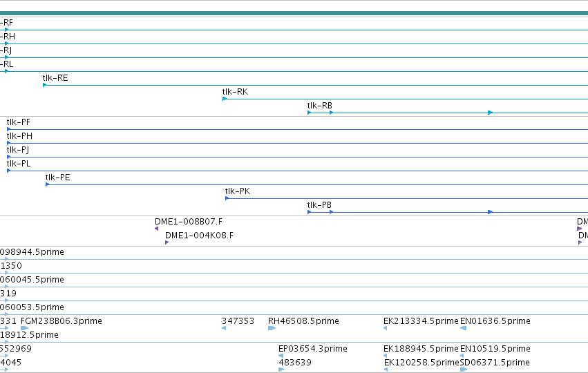
Task: Select the FGM238B06.3prime EST label
Action: 61,321
